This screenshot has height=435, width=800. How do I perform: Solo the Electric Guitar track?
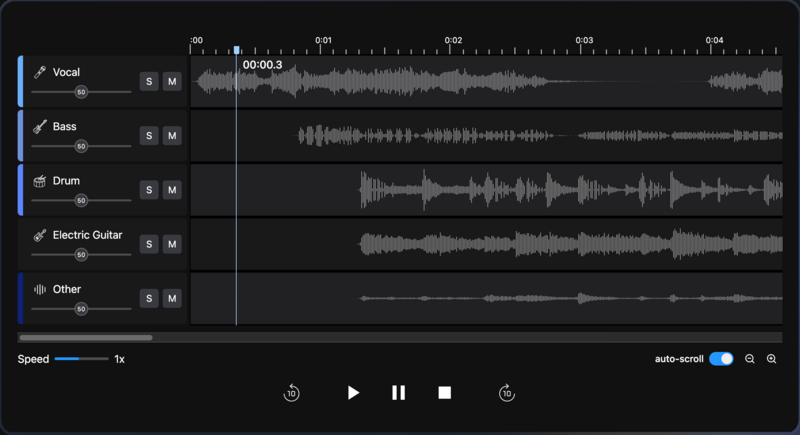(x=149, y=244)
